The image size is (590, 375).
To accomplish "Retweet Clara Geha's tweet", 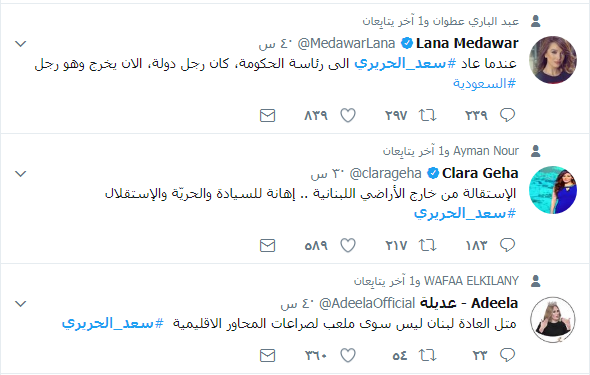I will coord(427,245).
